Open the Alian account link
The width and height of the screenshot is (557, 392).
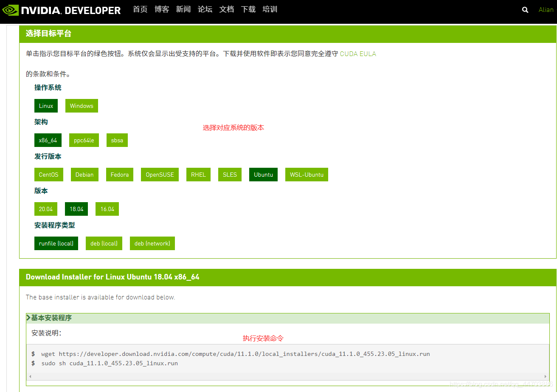tap(546, 10)
